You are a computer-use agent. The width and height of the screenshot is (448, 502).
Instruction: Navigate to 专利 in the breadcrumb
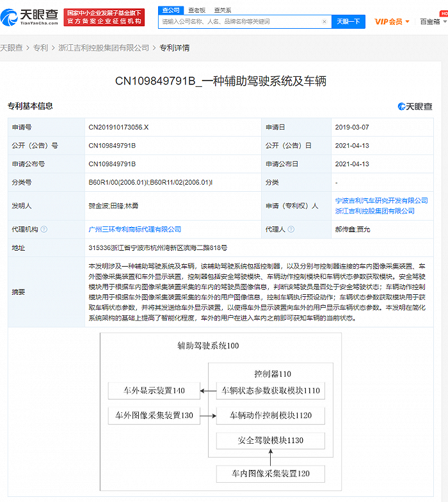click(x=40, y=48)
